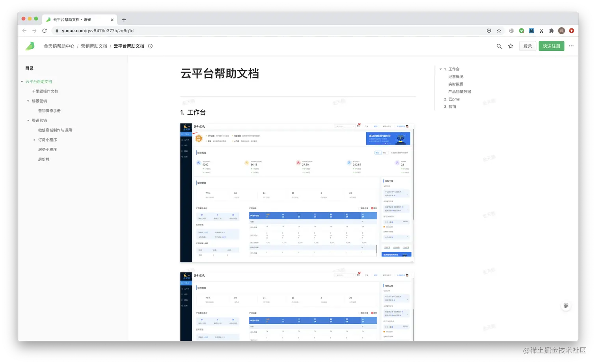
Task: Close the 云平台帮助文档 · 语雀 tab
Action: (x=112, y=20)
